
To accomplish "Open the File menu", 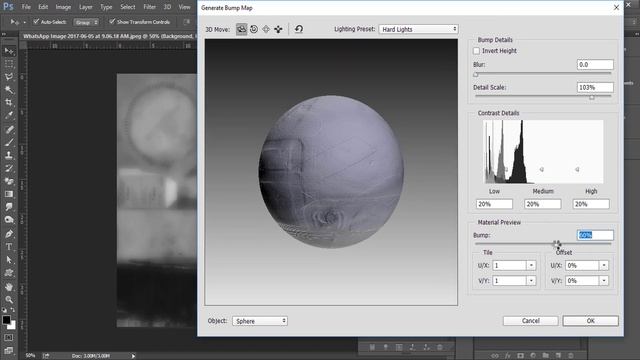I will (x=26, y=7).
